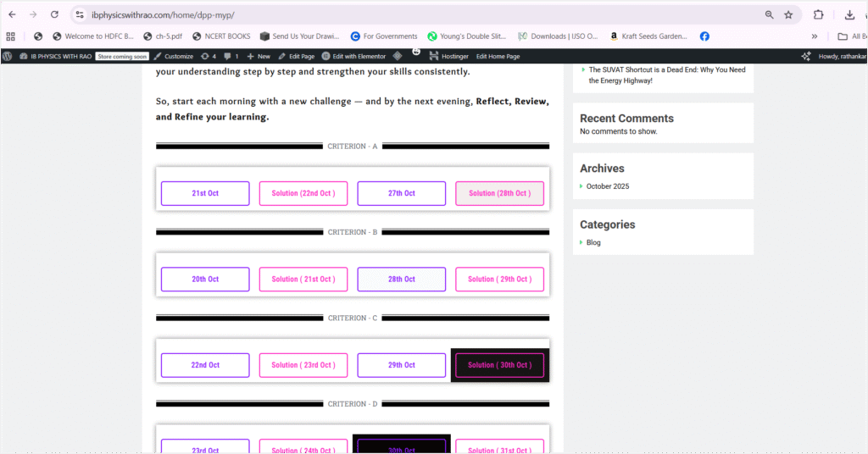Open the October 2025 archive link

coord(608,186)
